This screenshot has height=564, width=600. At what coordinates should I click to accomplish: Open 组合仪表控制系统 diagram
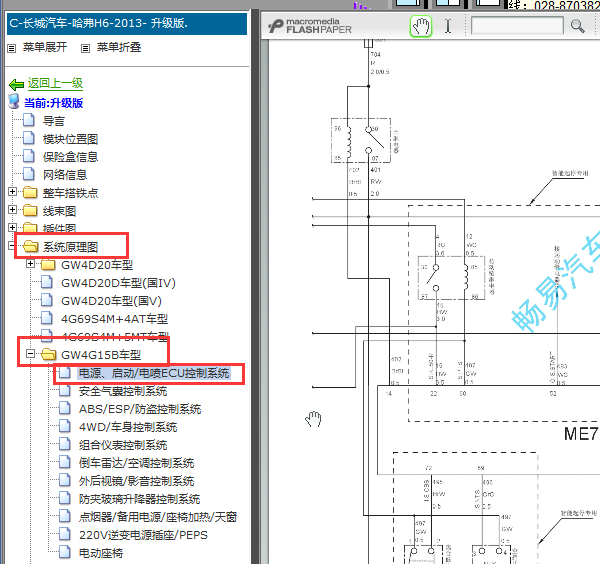tap(123, 445)
